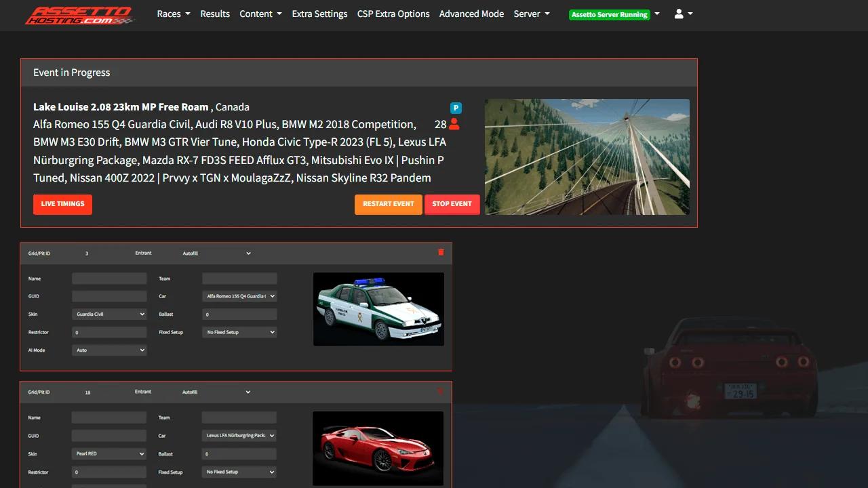Delete the Grid/Pit ID 3 entrant
868x488 pixels.
click(441, 252)
